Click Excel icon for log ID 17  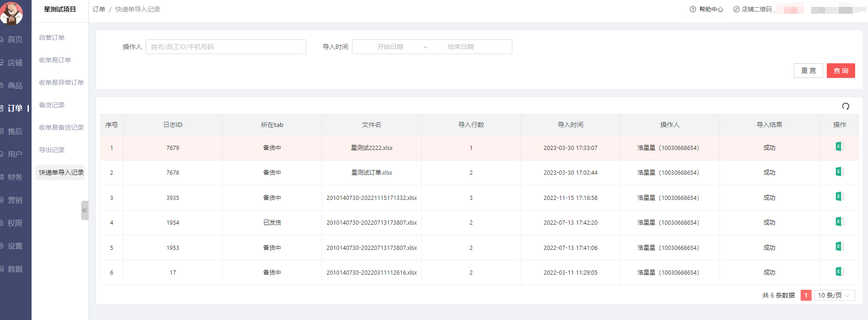pyautogui.click(x=839, y=272)
